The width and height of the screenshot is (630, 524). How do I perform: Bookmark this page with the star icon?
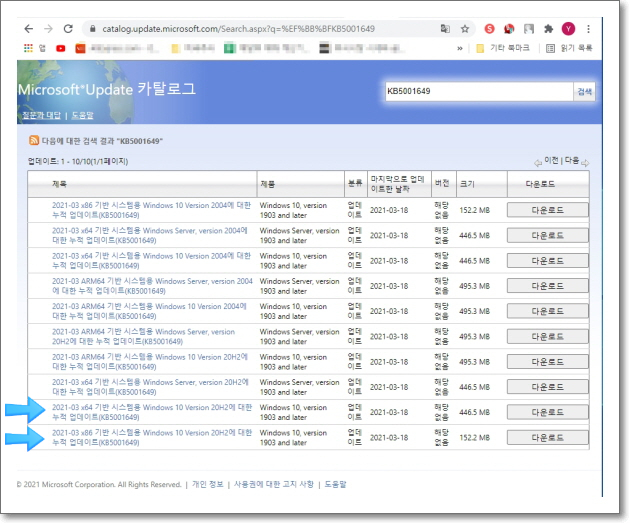465,29
